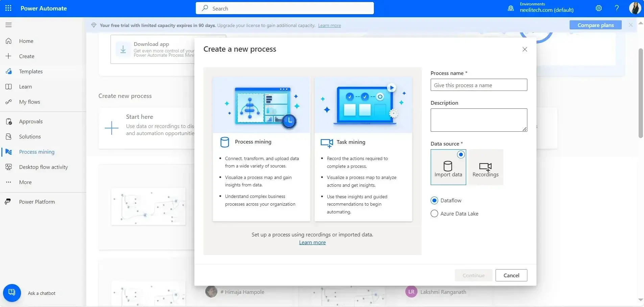Click the Process mining sidebar icon

coord(9,152)
